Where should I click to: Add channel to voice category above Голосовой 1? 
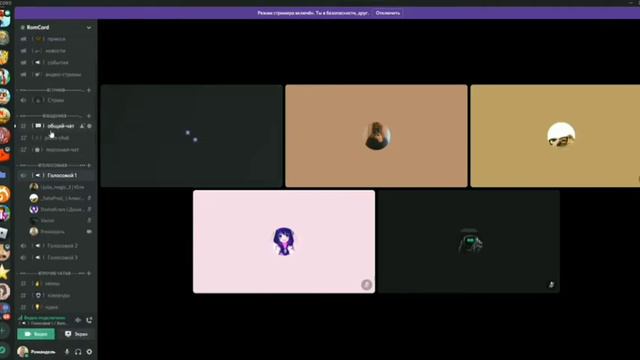point(89,165)
